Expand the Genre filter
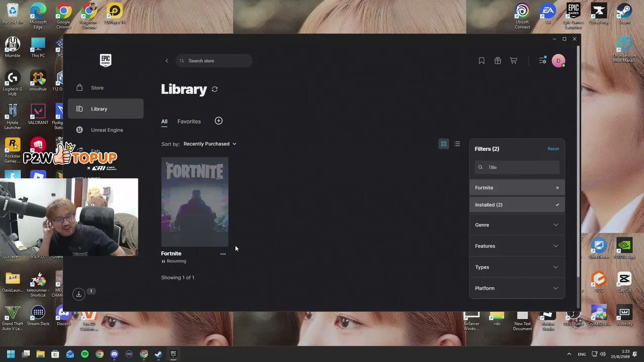 517,225
